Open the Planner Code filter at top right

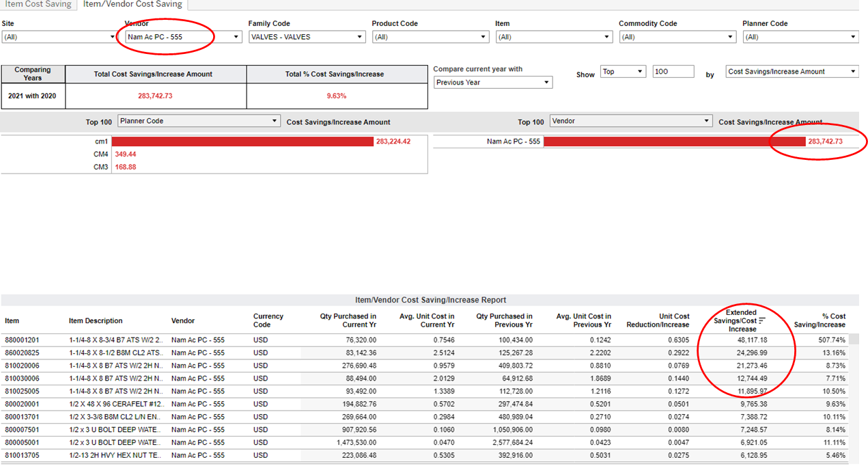[x=800, y=37]
